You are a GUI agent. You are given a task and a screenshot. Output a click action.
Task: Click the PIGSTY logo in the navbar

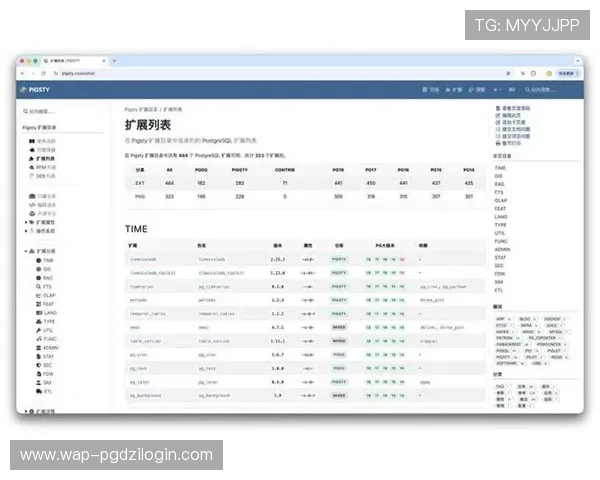(x=35, y=90)
